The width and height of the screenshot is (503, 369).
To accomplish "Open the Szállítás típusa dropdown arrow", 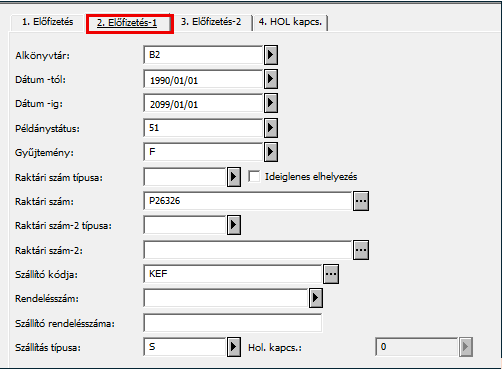I will click(x=234, y=347).
